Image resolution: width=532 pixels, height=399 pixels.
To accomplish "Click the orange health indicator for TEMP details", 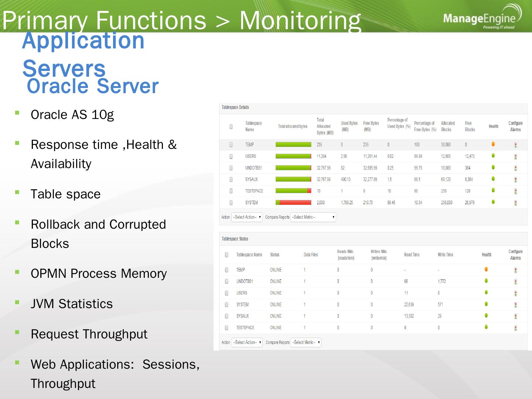I will [493, 144].
